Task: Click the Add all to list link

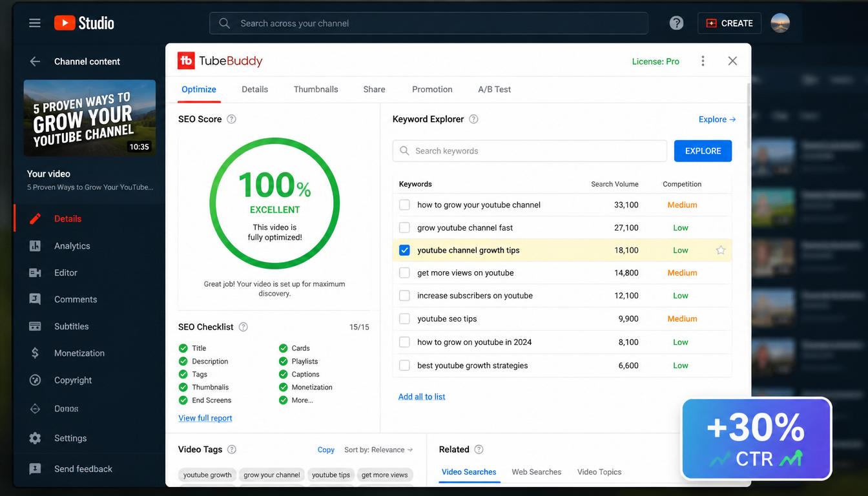Action: point(422,397)
